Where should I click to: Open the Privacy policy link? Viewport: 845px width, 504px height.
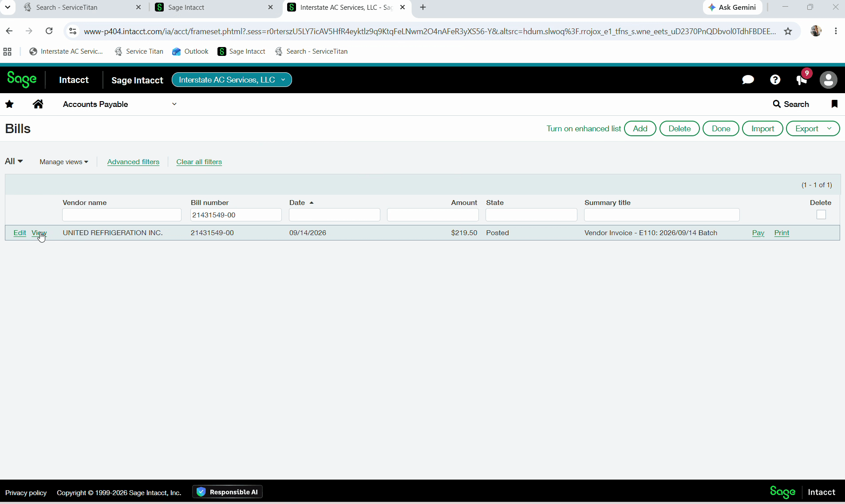click(x=26, y=493)
